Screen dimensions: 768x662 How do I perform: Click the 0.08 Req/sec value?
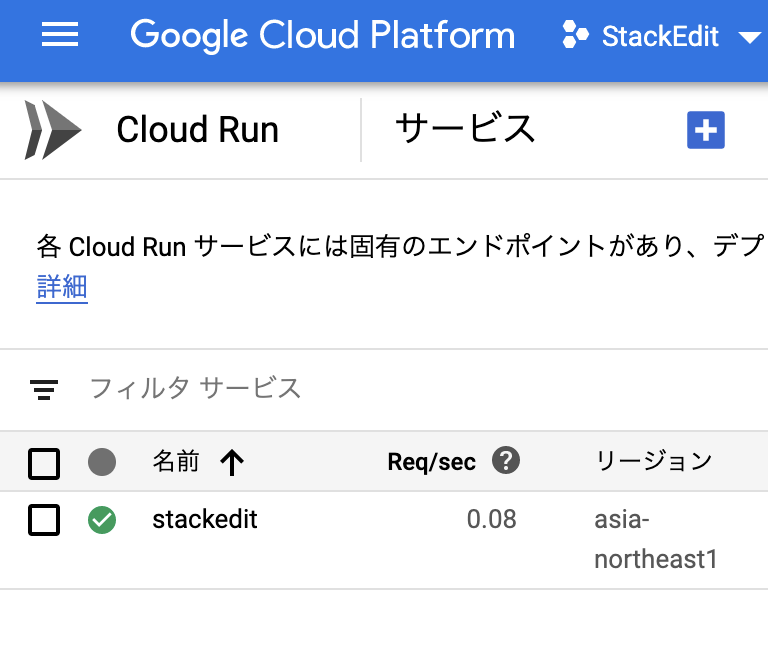pyautogui.click(x=491, y=519)
